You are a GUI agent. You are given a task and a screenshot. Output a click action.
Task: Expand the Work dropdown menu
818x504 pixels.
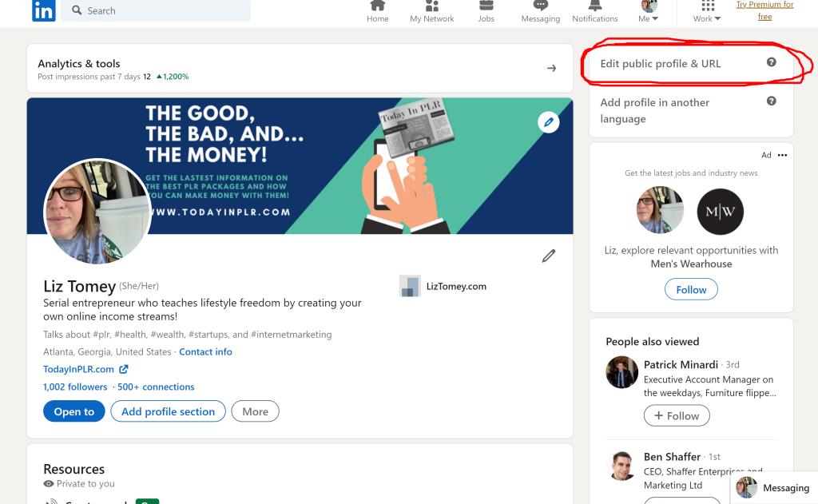point(707,19)
